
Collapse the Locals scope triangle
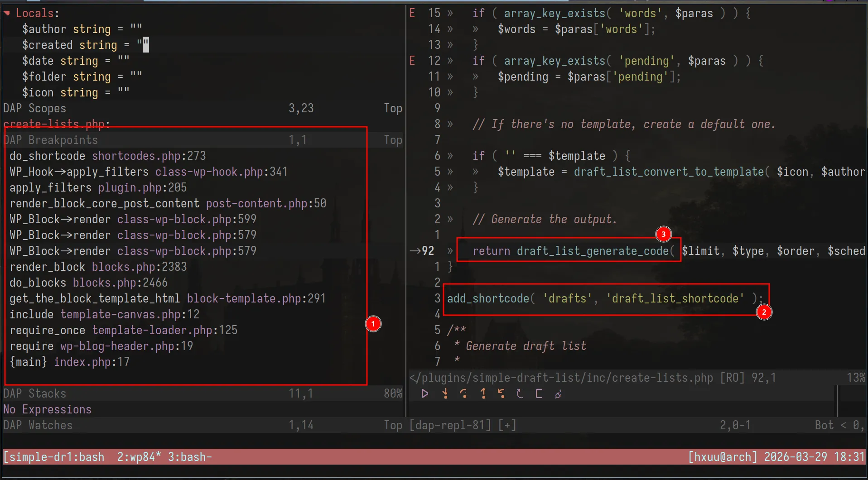(x=7, y=13)
